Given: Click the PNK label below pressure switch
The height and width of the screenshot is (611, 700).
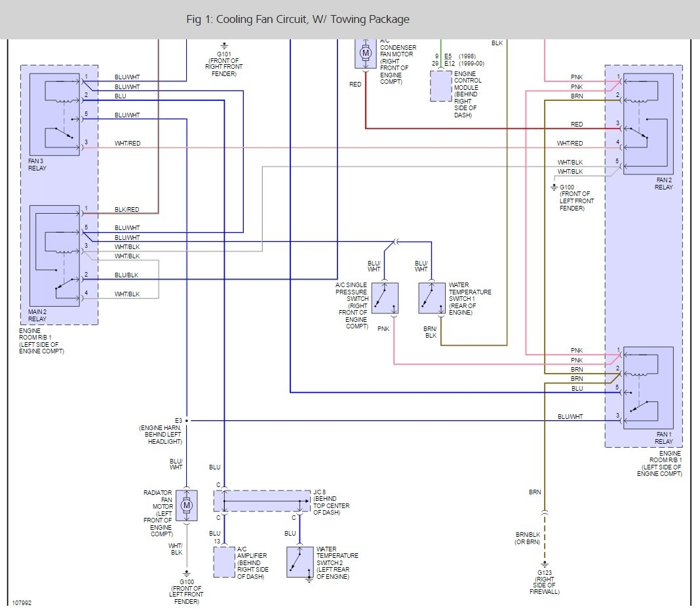Looking at the screenshot, I should point(383,328).
